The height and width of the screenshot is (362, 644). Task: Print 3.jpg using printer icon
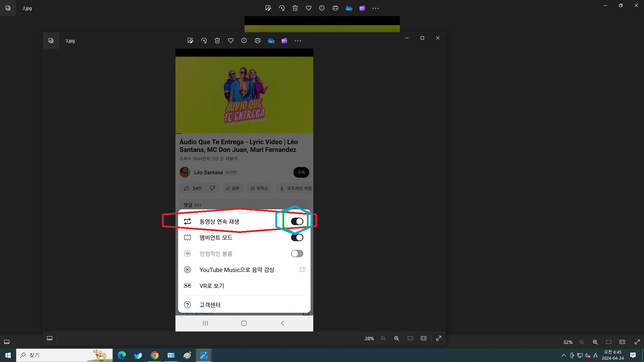click(x=258, y=41)
